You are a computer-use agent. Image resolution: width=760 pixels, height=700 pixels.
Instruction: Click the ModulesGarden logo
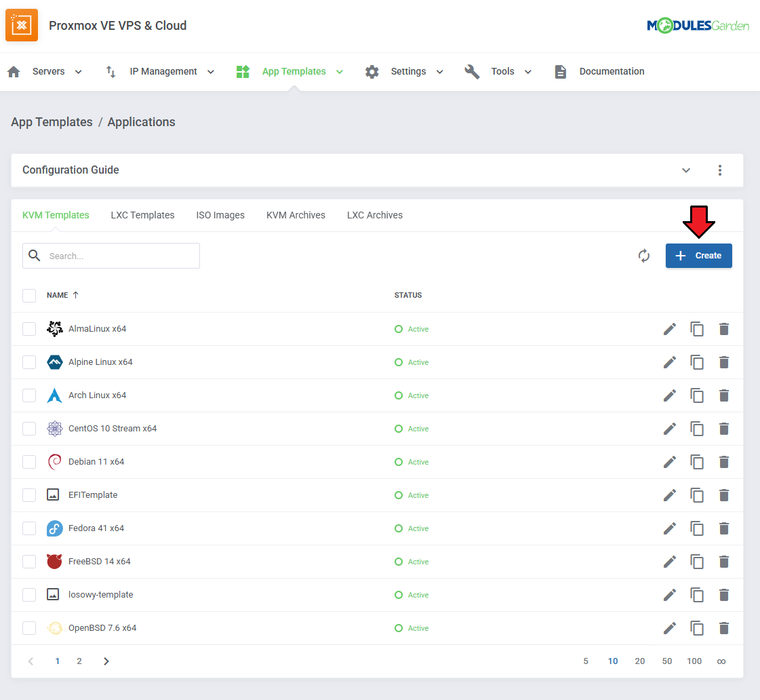pyautogui.click(x=698, y=25)
